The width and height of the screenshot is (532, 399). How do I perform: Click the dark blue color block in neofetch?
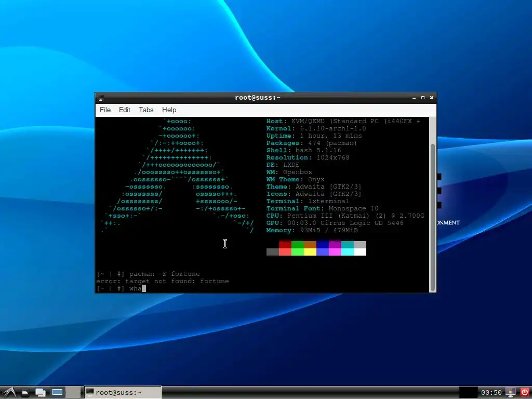pos(322,245)
